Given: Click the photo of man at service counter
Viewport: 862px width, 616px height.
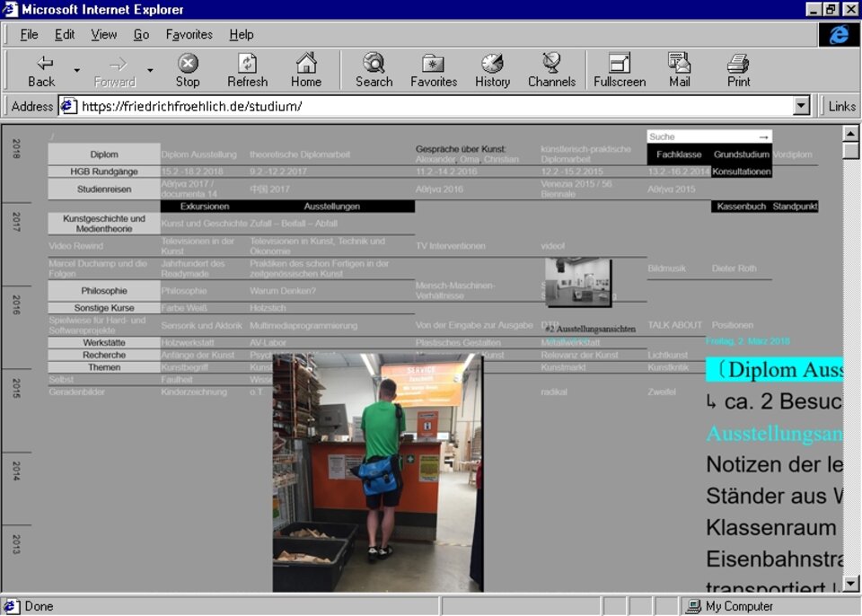Looking at the screenshot, I should [x=378, y=473].
